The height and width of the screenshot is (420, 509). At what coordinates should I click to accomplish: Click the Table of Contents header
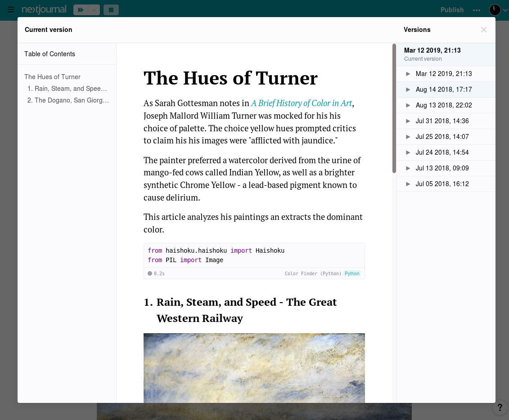pyautogui.click(x=50, y=54)
